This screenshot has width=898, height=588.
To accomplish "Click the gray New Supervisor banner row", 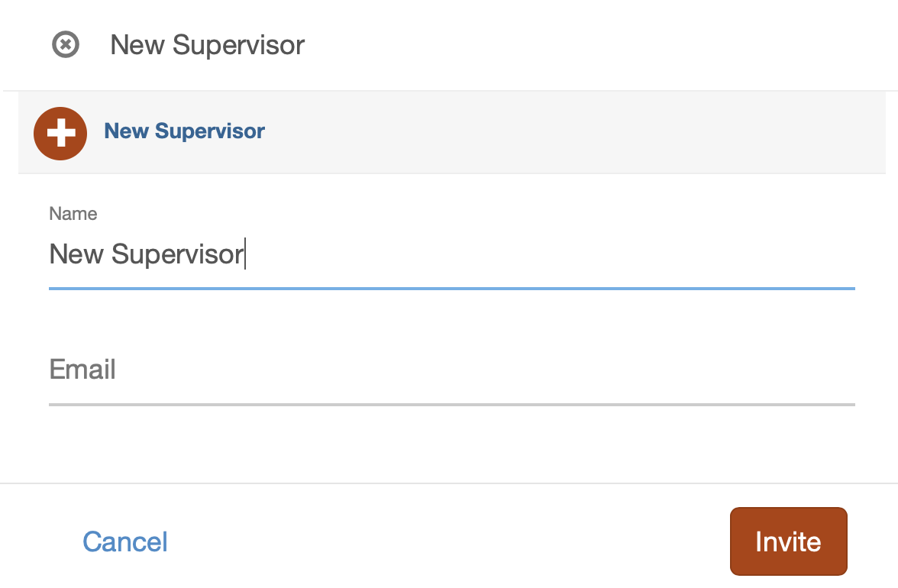I will click(452, 132).
